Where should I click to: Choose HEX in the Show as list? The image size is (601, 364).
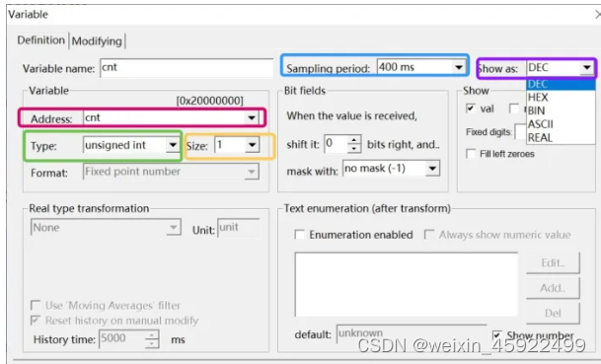pos(561,98)
